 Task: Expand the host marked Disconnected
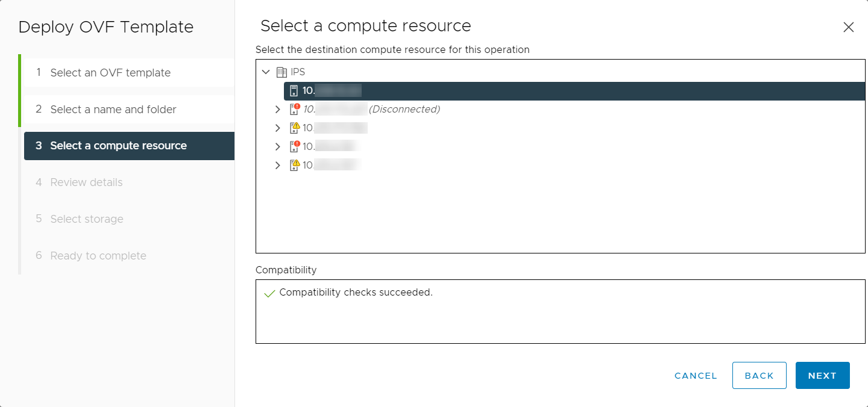click(x=277, y=110)
